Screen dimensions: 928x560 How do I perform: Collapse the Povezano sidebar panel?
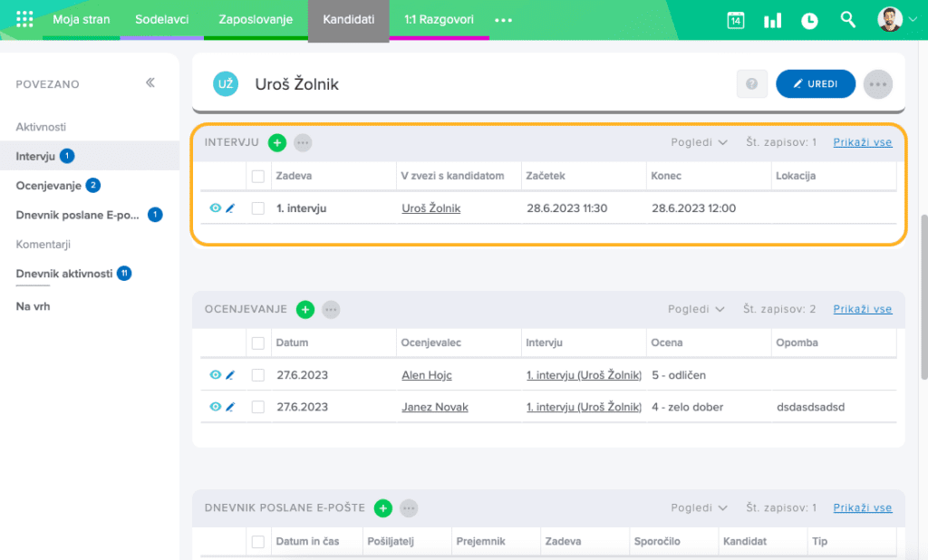coord(150,82)
